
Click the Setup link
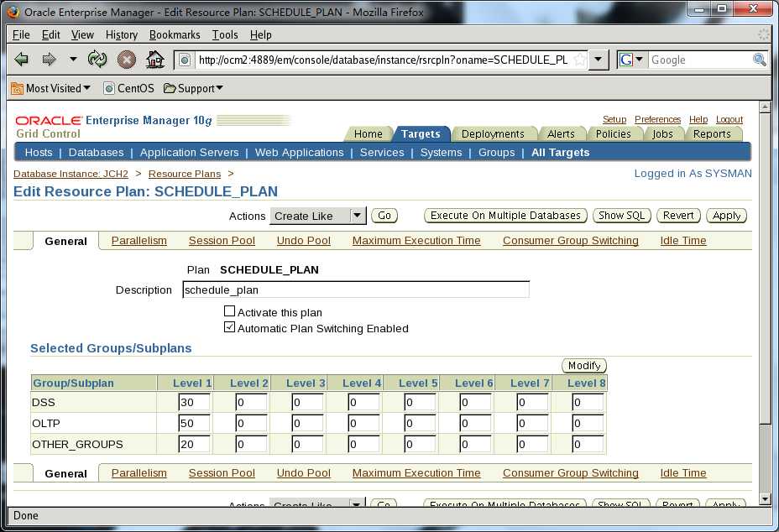point(614,119)
